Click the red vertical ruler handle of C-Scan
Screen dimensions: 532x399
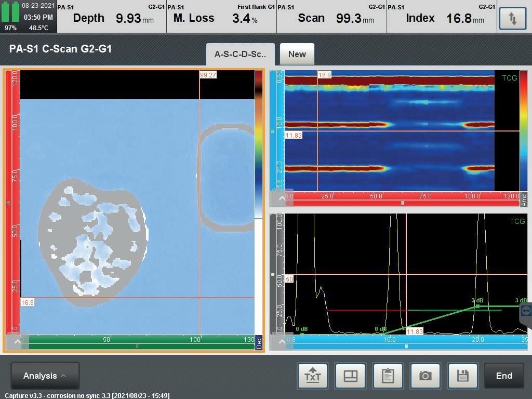[8, 203]
